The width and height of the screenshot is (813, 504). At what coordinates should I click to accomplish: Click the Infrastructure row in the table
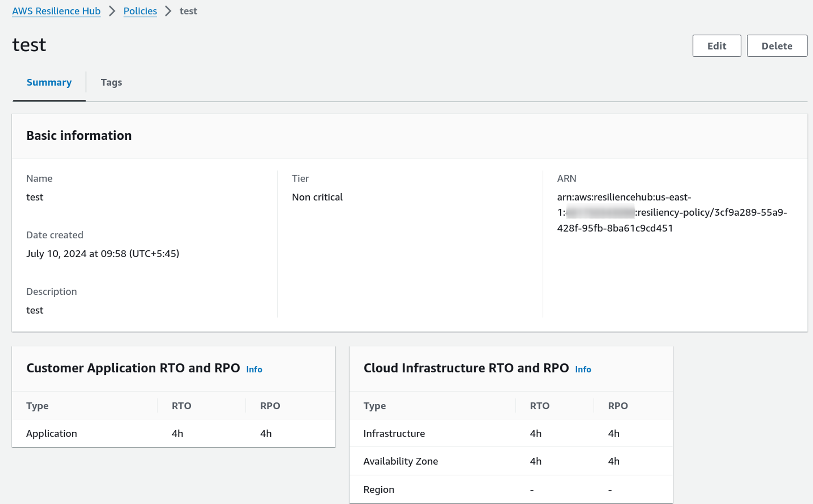394,433
